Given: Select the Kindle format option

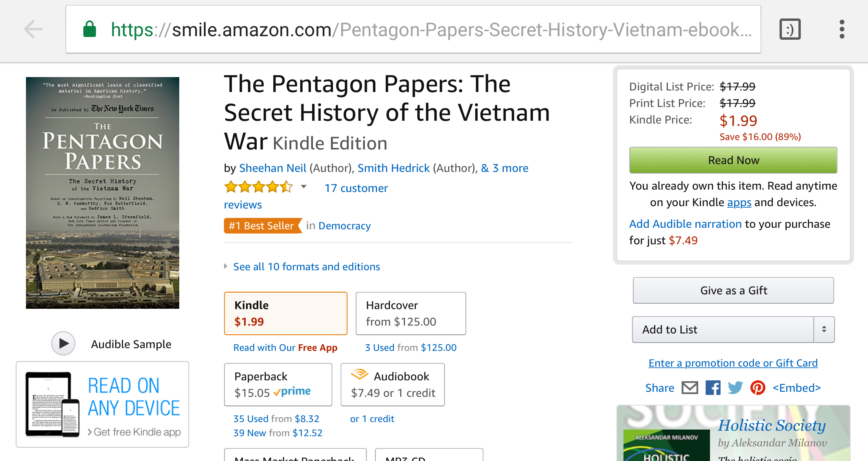Looking at the screenshot, I should (x=285, y=313).
